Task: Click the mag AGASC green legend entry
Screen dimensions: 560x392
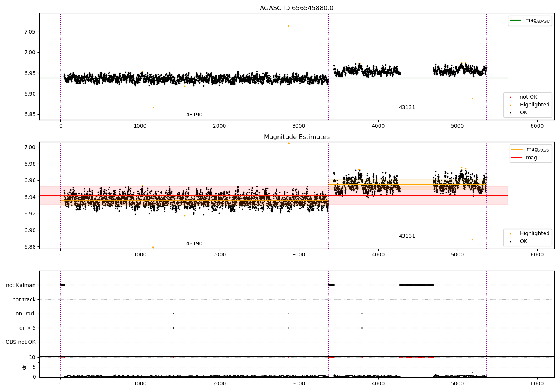Action: (x=530, y=21)
